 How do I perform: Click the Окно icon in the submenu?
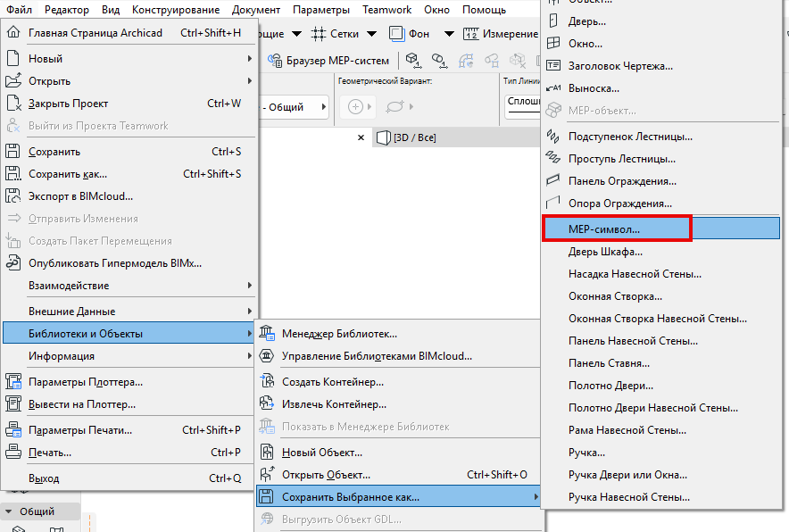click(553, 43)
